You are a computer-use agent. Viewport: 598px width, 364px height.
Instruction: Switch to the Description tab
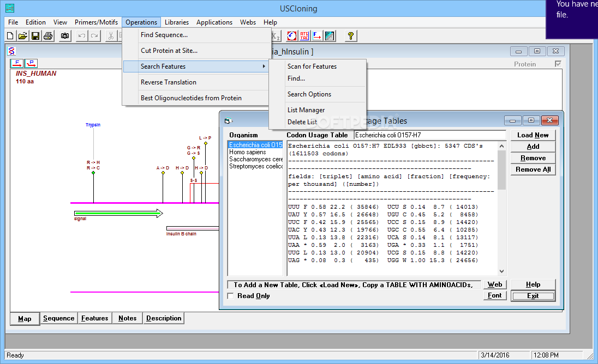click(x=164, y=318)
